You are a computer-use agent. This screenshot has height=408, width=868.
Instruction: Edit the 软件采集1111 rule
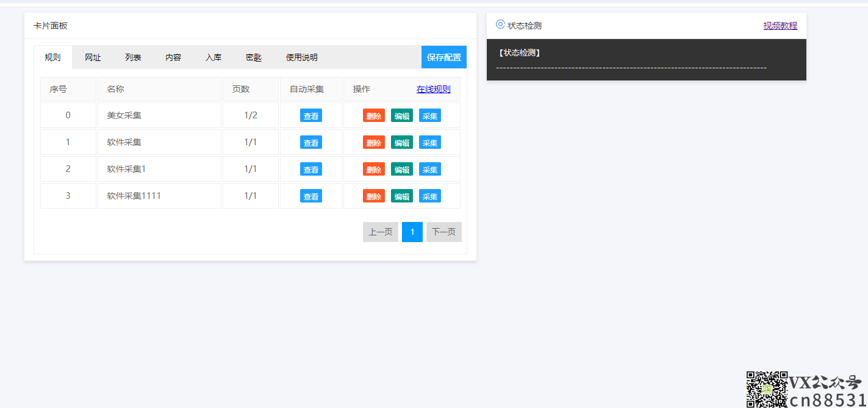(401, 196)
